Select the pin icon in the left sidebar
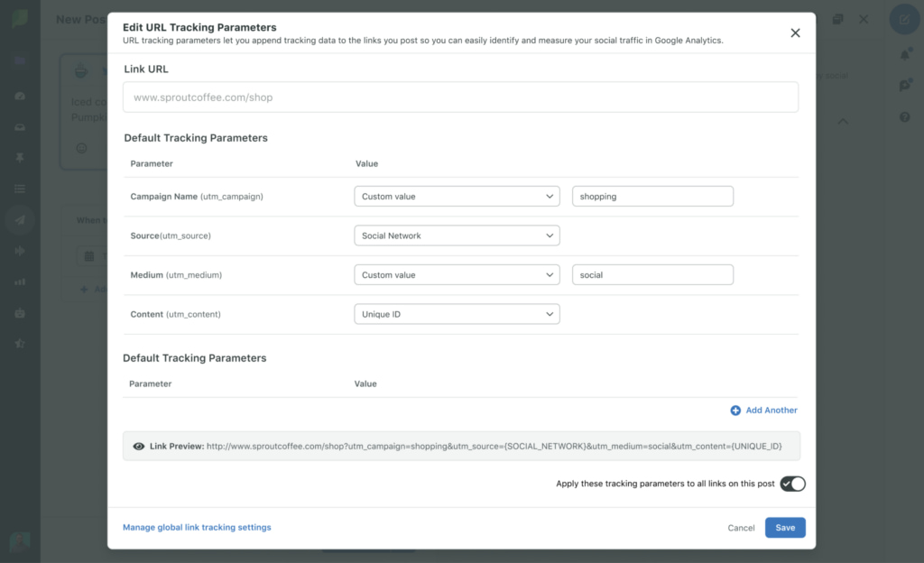The image size is (924, 563). 20,157
